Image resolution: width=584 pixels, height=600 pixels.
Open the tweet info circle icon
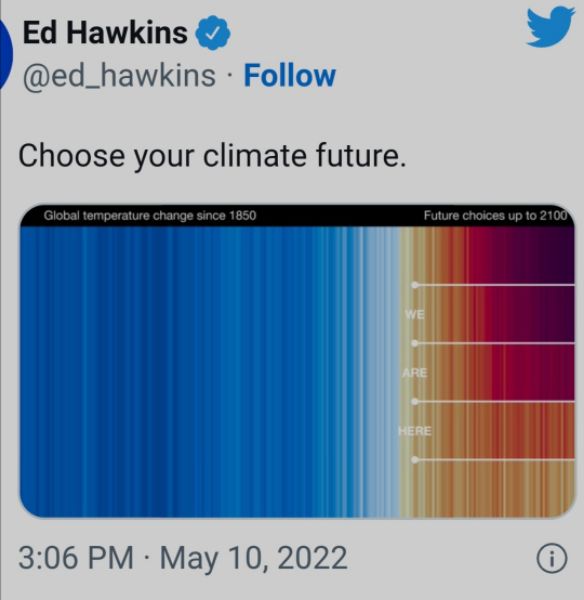coord(551,558)
